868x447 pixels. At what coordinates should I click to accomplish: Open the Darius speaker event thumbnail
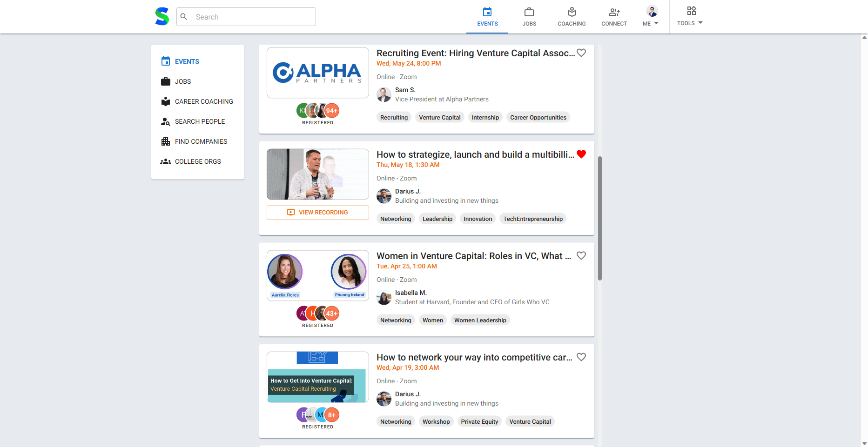318,174
